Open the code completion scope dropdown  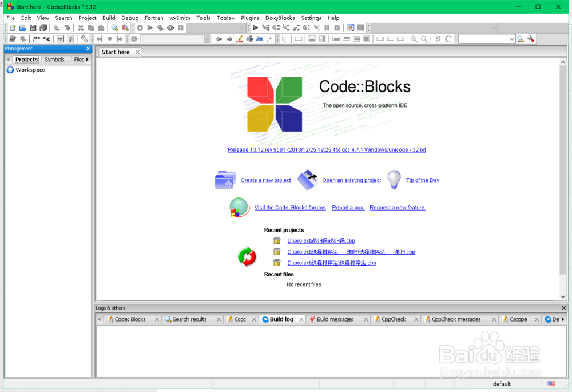coord(434,27)
